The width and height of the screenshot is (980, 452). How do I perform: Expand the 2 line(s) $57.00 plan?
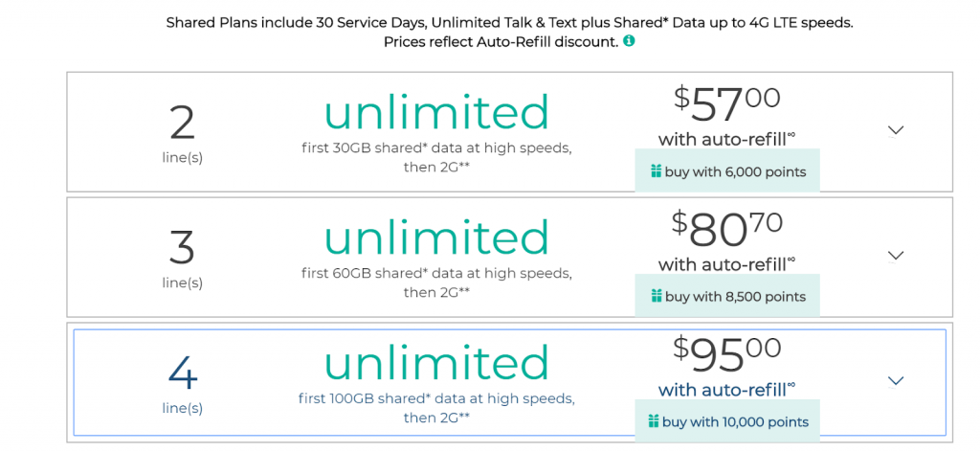click(896, 130)
